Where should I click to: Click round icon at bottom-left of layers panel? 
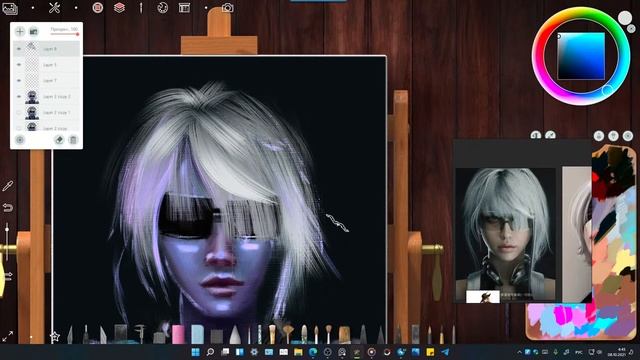click(x=20, y=140)
